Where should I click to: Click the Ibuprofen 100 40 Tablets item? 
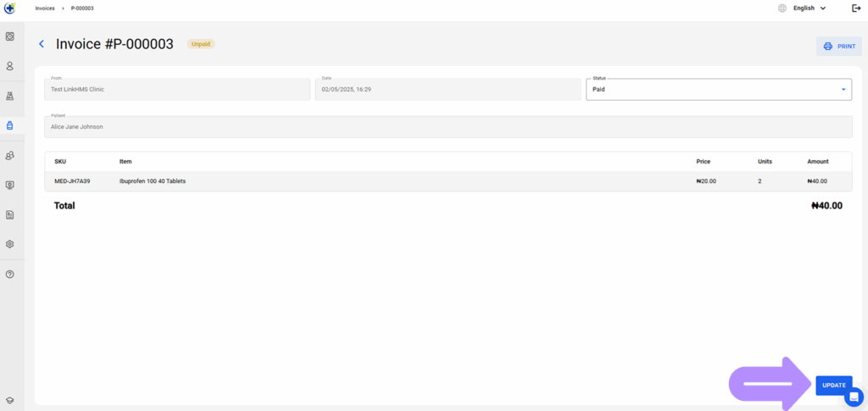click(x=153, y=181)
